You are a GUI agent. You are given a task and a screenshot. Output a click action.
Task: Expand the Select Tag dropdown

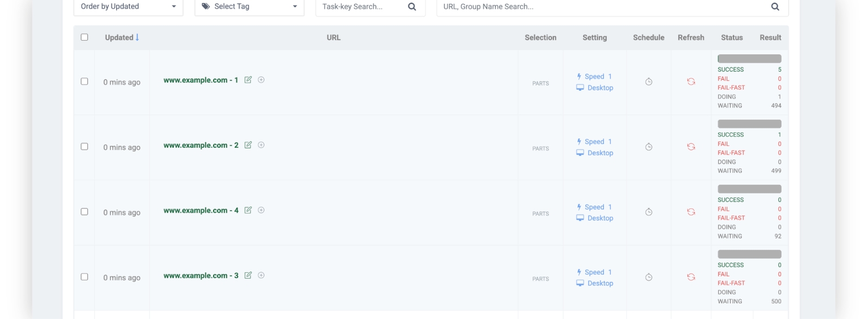[249, 7]
